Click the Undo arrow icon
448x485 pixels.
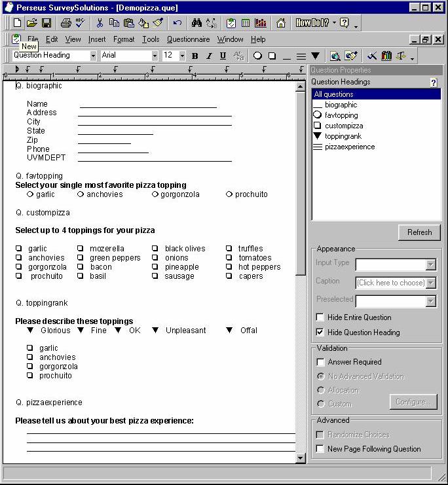click(x=177, y=23)
